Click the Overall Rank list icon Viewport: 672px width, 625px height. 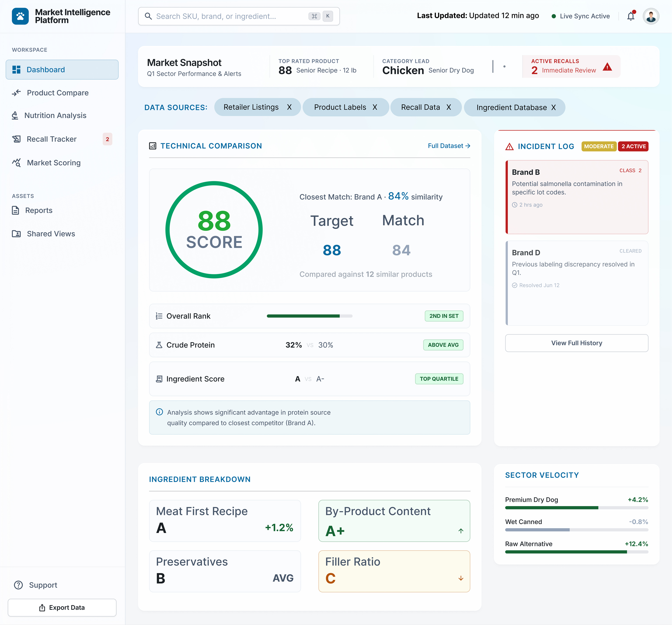pyautogui.click(x=159, y=316)
